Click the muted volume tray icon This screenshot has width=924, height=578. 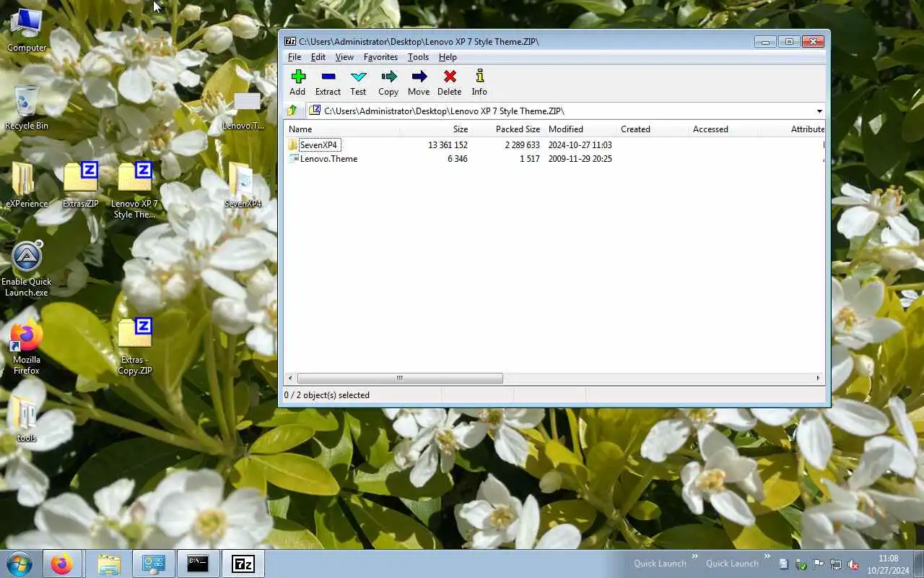point(853,564)
